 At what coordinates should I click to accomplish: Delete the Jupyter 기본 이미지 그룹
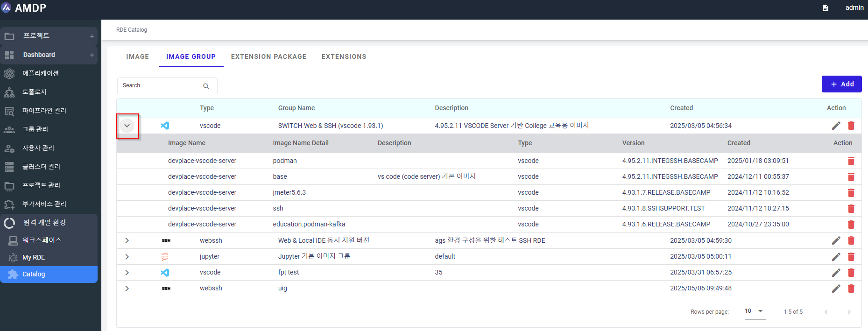click(851, 257)
